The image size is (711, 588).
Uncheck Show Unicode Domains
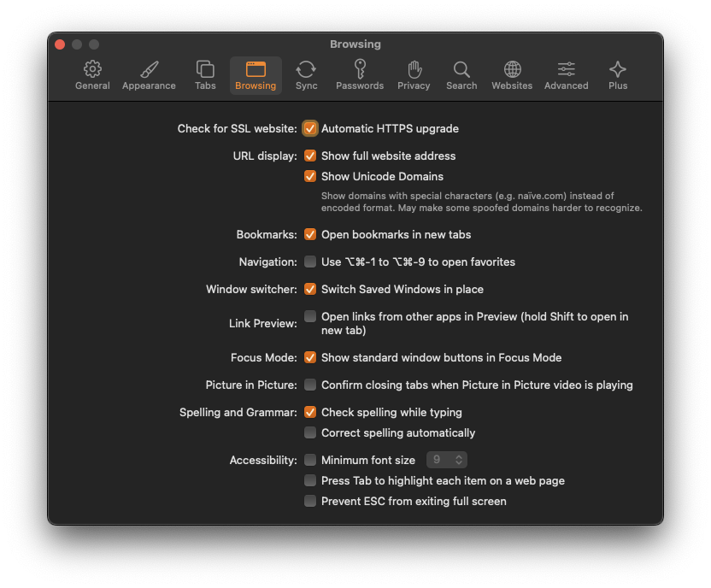click(310, 176)
